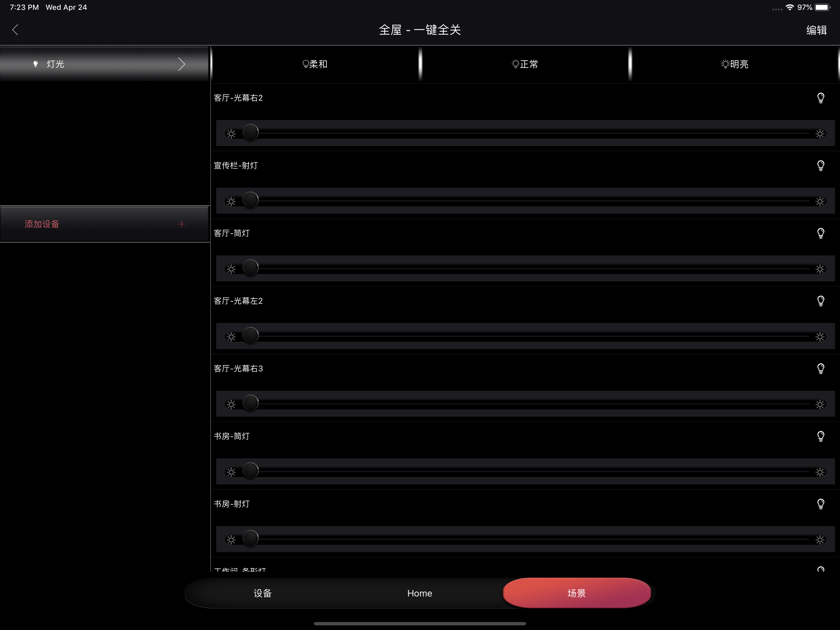Toggle the 客厅-光幕左2 bulb switch
This screenshot has width=840, height=630.
point(821,301)
